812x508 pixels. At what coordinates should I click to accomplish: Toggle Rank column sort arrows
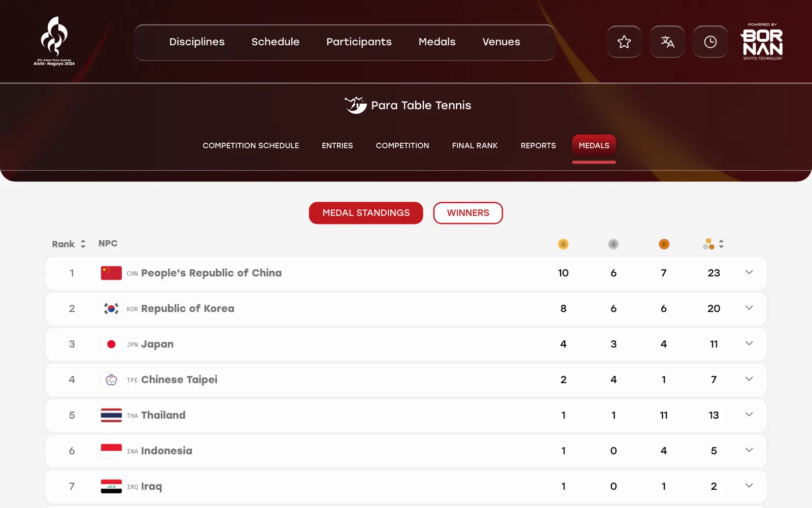(83, 244)
